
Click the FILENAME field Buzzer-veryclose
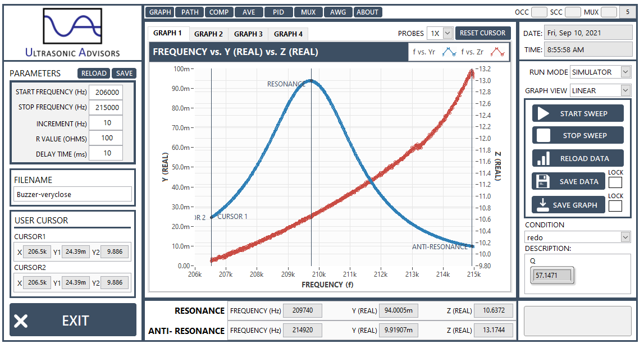pyautogui.click(x=72, y=195)
